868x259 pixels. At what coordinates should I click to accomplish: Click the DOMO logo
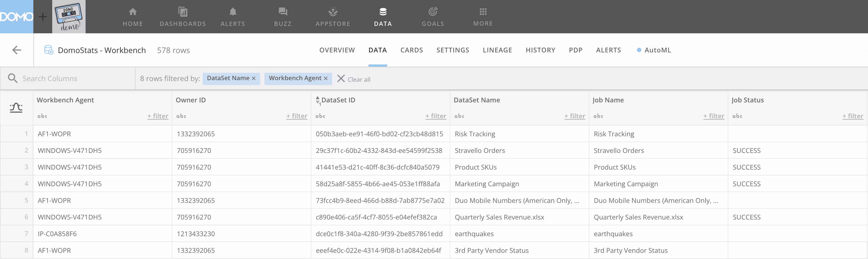pos(16,16)
